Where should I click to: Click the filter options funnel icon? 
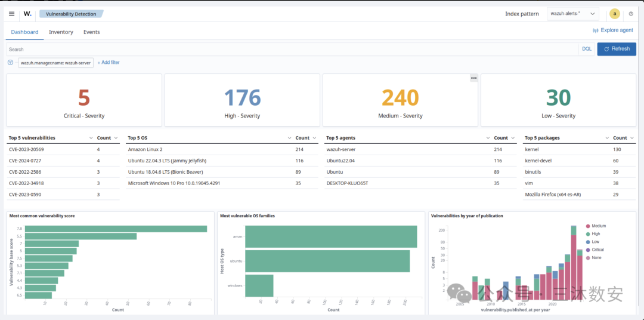(x=11, y=62)
